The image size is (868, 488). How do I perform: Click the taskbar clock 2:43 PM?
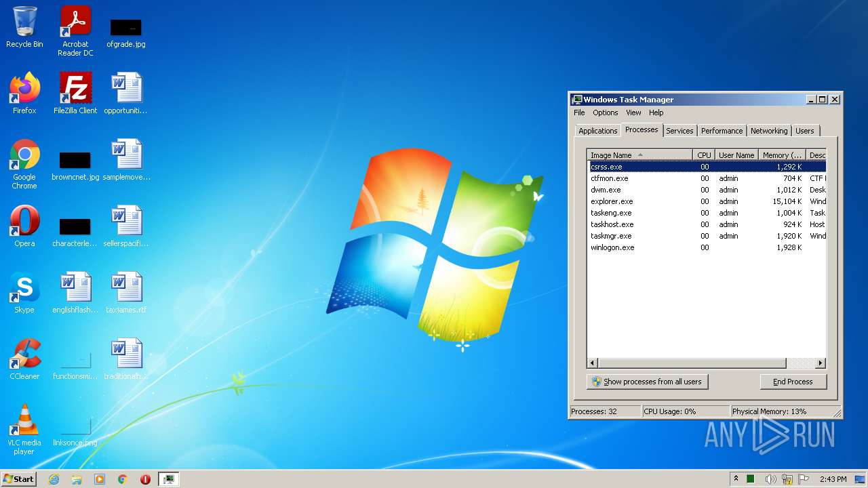[x=833, y=479]
